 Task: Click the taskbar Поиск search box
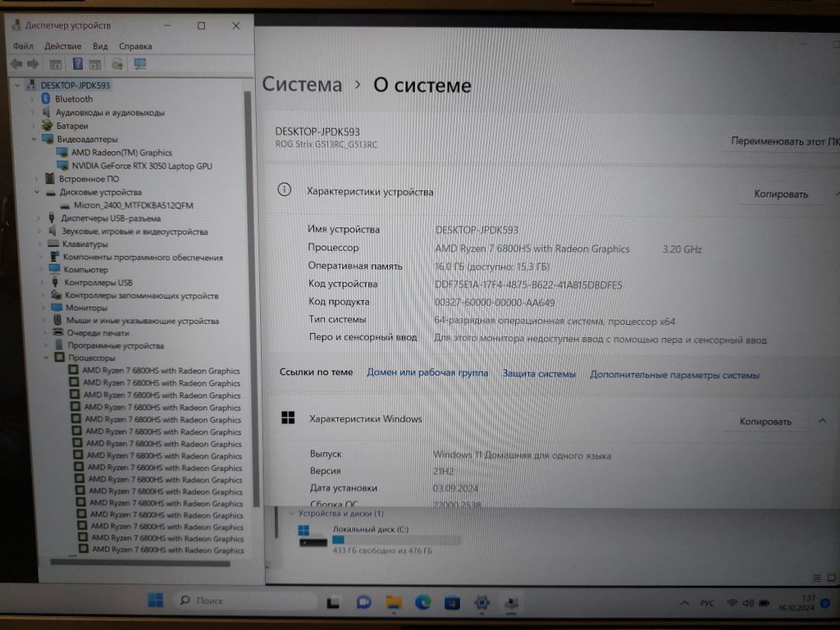pyautogui.click(x=244, y=600)
